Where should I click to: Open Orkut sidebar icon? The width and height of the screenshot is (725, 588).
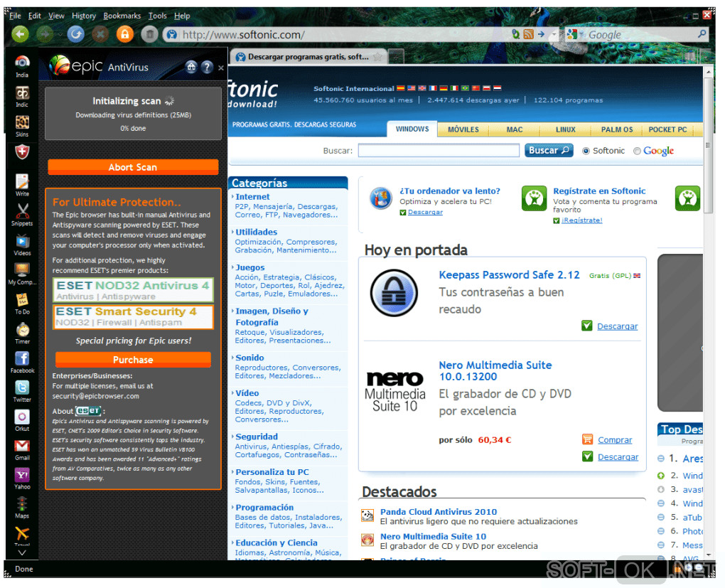22,420
